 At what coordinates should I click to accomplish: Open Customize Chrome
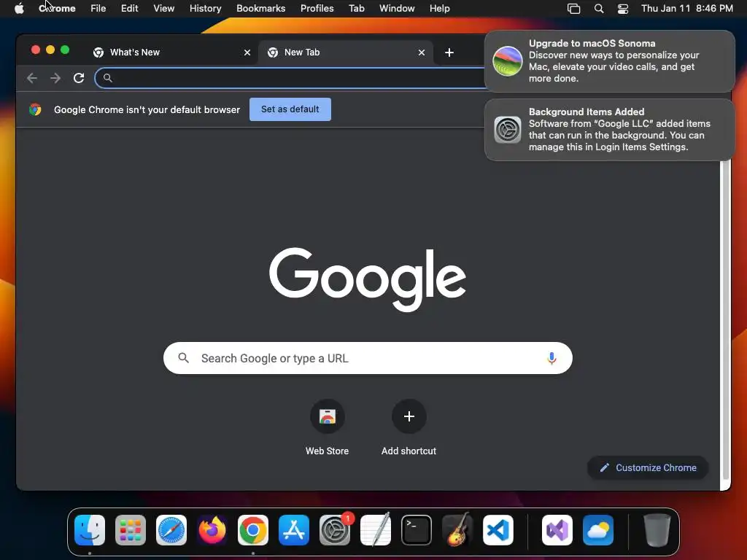click(648, 467)
